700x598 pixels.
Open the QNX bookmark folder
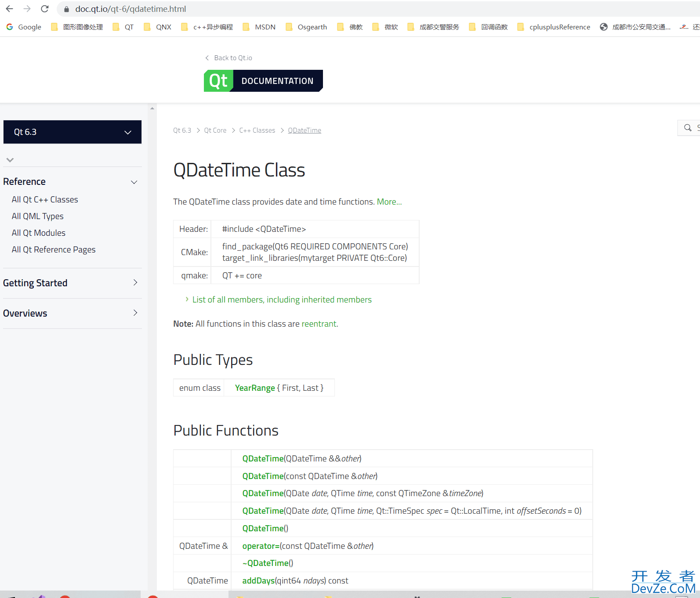point(157,27)
